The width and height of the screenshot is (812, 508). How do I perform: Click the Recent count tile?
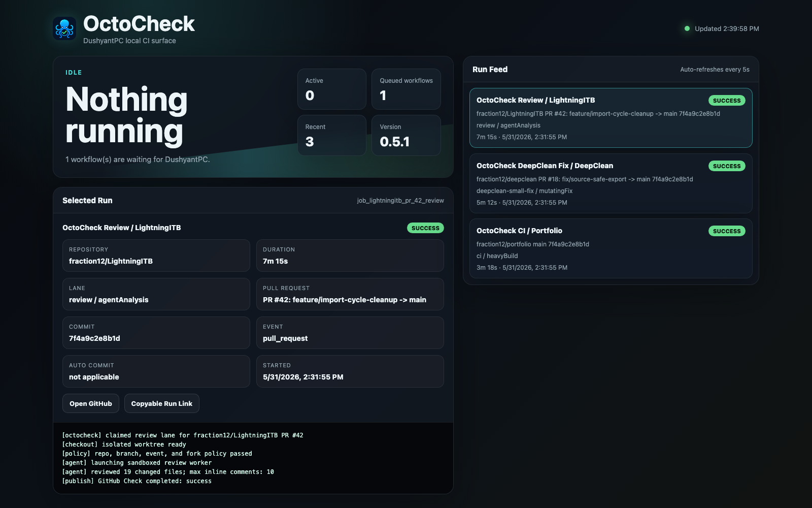332,135
